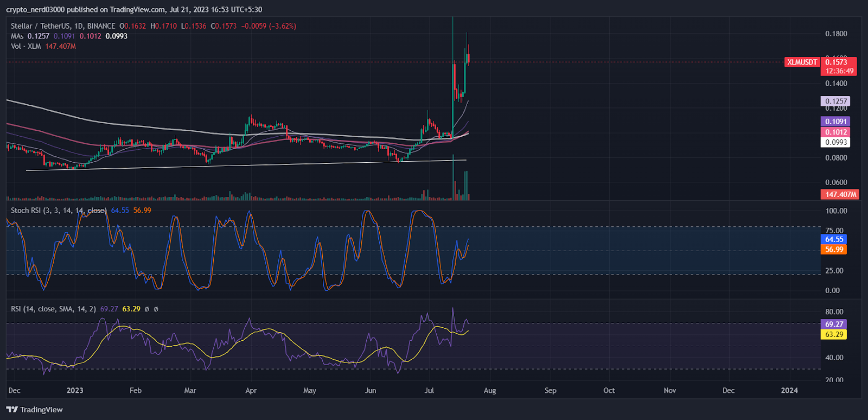Click the 0.1257 moving average price tag
The image size is (868, 420).
[x=835, y=101]
